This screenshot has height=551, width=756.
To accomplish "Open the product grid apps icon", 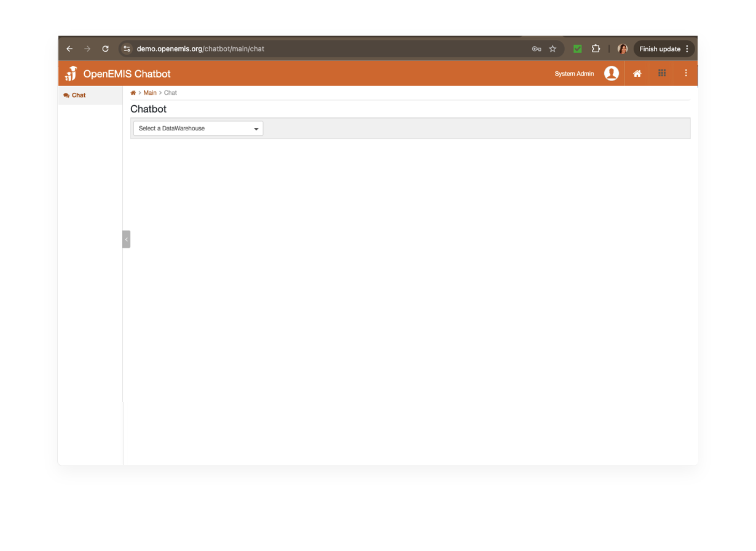I will point(662,73).
